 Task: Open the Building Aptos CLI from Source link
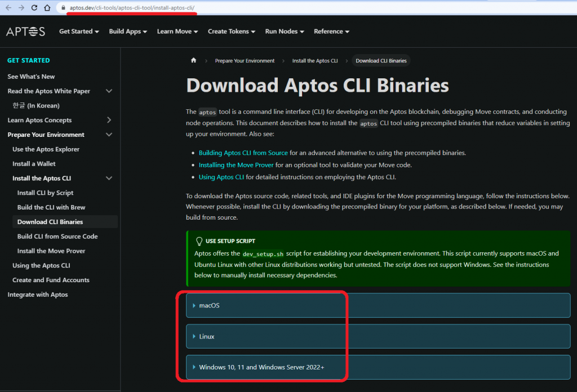[x=243, y=153]
